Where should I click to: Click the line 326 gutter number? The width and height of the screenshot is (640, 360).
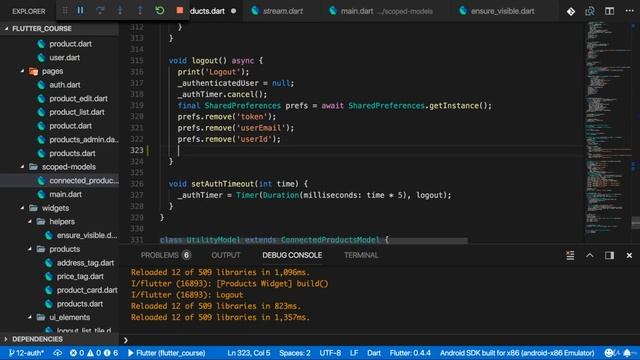coord(137,184)
